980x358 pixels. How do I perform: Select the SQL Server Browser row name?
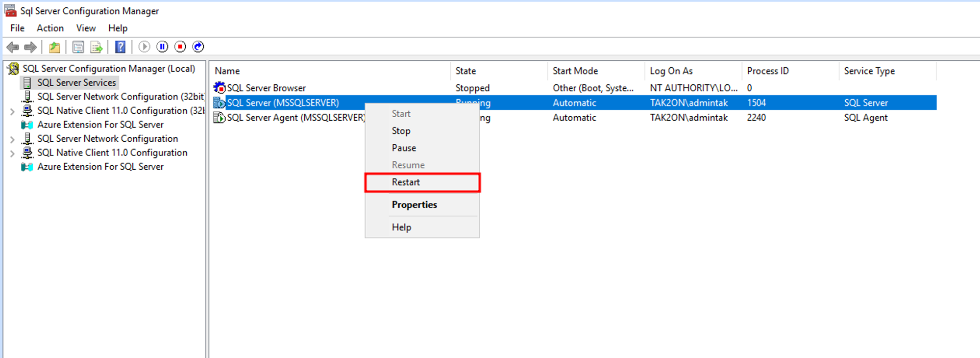tap(266, 88)
